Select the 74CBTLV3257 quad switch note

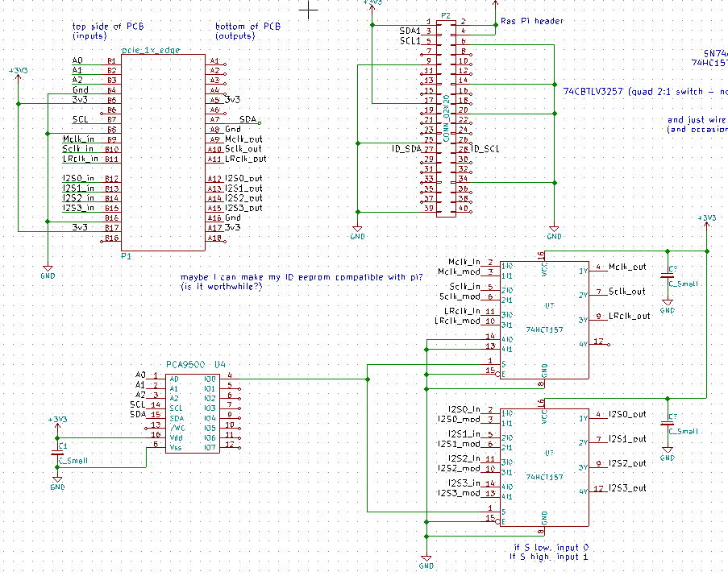click(645, 91)
